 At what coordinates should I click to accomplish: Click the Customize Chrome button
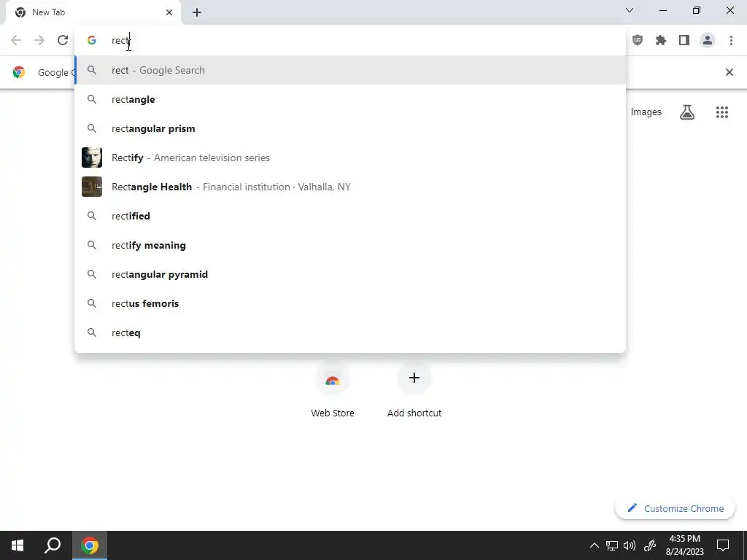point(675,508)
